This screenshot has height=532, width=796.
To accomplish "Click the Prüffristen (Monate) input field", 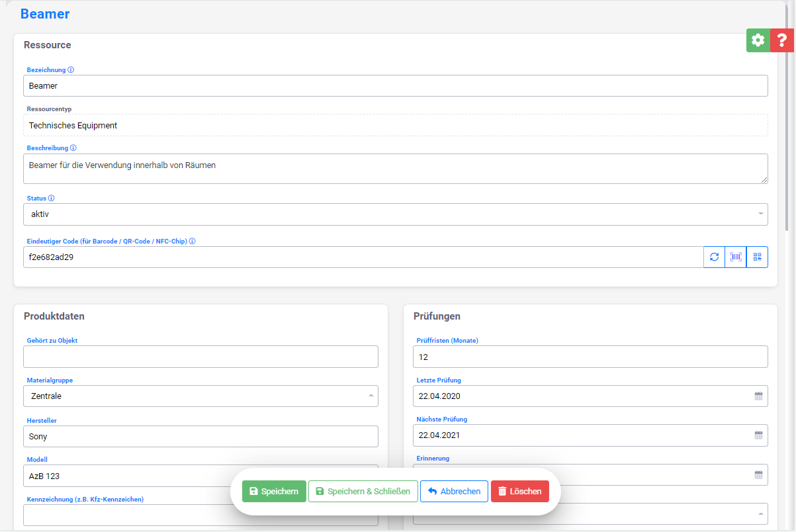I will click(590, 357).
